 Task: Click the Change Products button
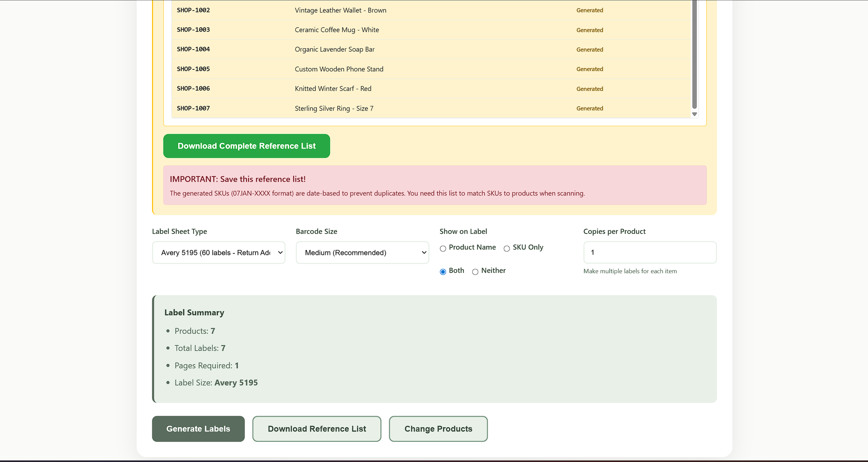pyautogui.click(x=438, y=429)
